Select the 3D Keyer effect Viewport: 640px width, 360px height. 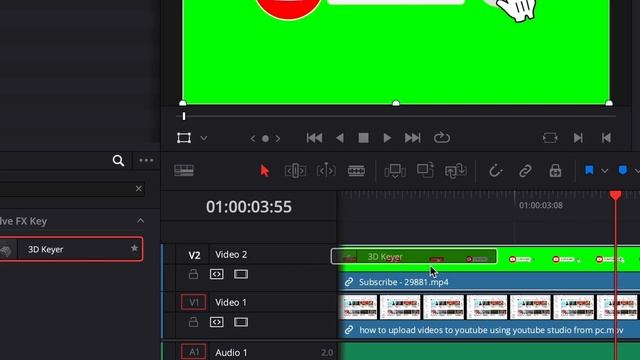tap(71, 249)
